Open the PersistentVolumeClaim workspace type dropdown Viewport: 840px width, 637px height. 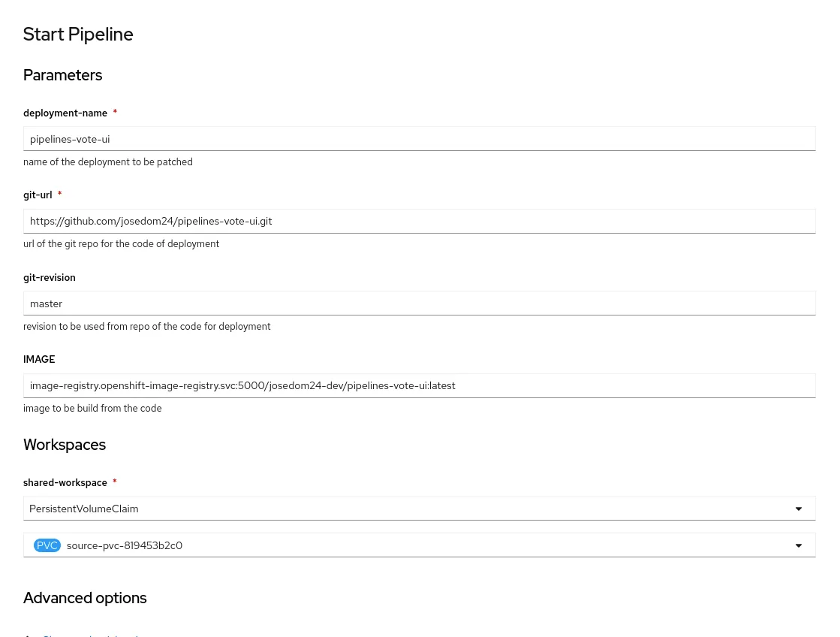(419, 509)
